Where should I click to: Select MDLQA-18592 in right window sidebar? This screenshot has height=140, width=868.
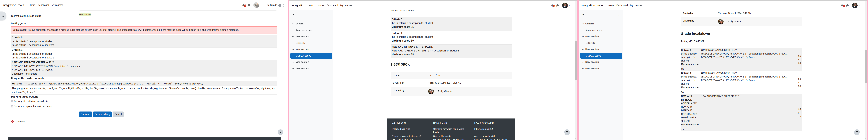[x=601, y=56]
